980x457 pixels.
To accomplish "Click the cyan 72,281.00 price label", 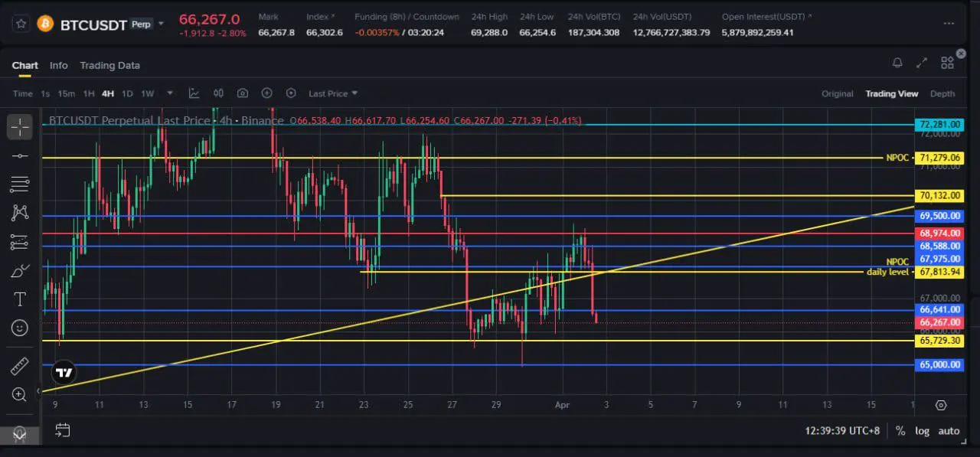I will pyautogui.click(x=939, y=124).
